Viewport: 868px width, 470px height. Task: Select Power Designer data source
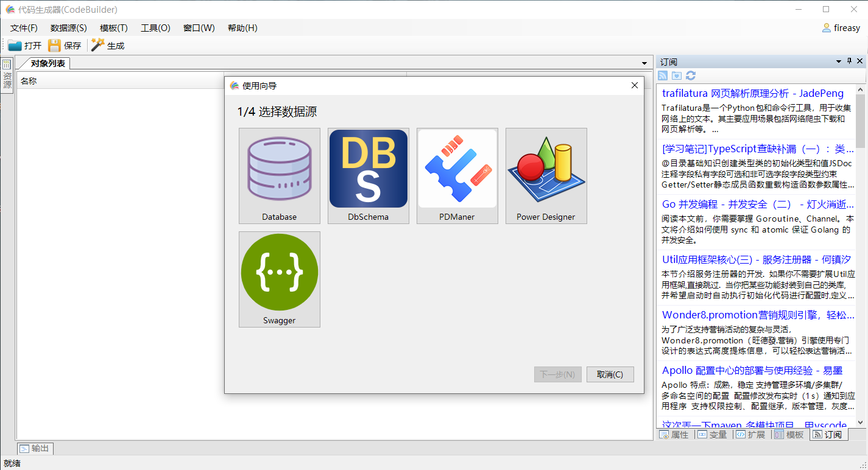coord(546,176)
